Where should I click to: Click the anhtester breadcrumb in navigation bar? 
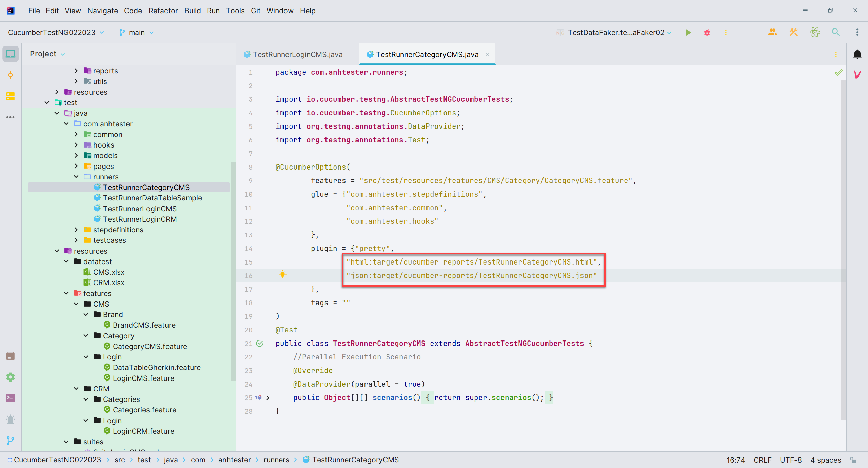234,460
